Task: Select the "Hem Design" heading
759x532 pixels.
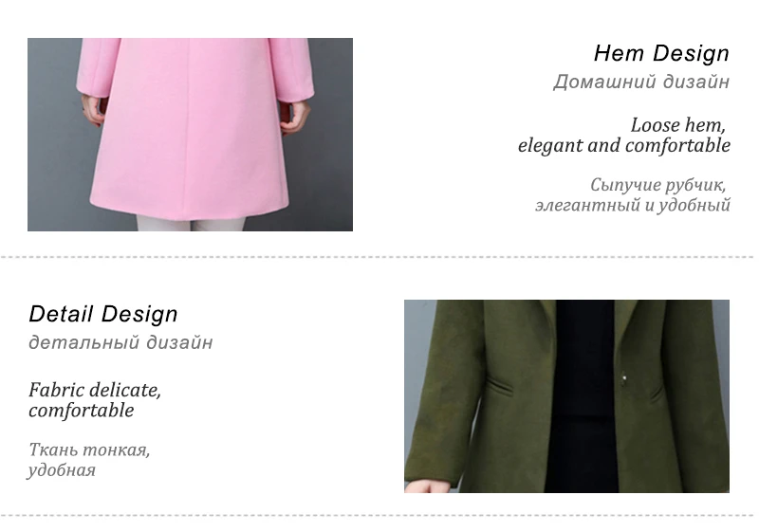Action: coord(661,53)
